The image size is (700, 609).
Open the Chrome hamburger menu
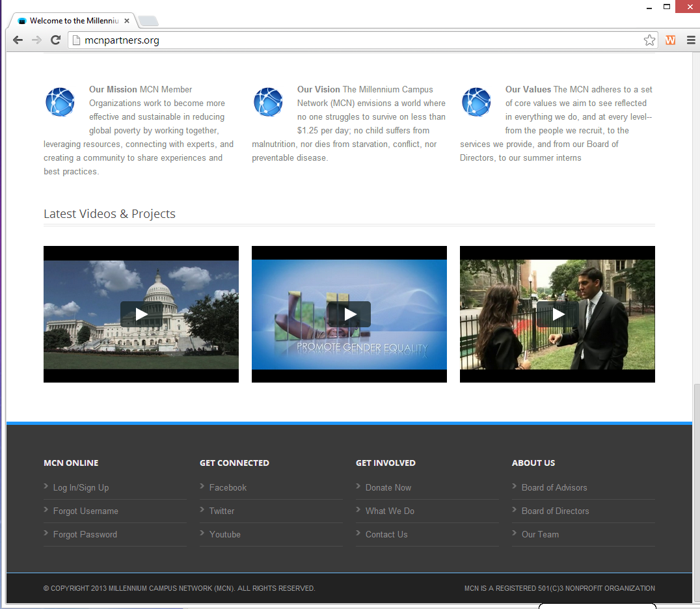tap(691, 40)
